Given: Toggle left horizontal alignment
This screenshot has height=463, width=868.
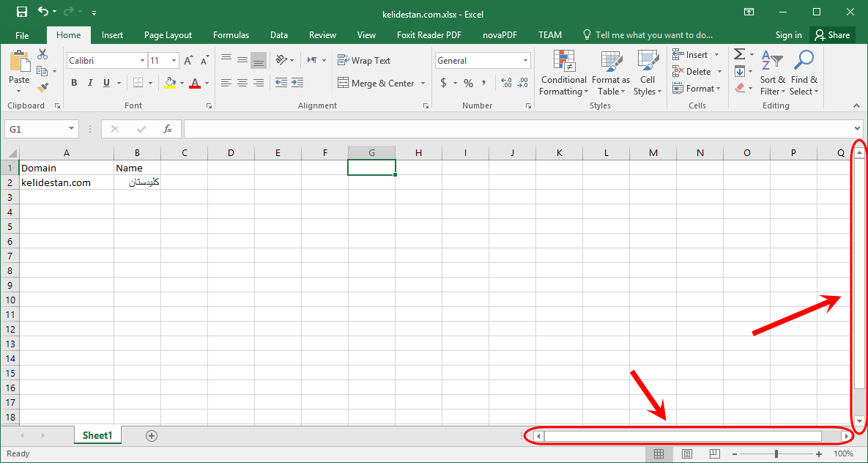Looking at the screenshot, I should point(226,83).
